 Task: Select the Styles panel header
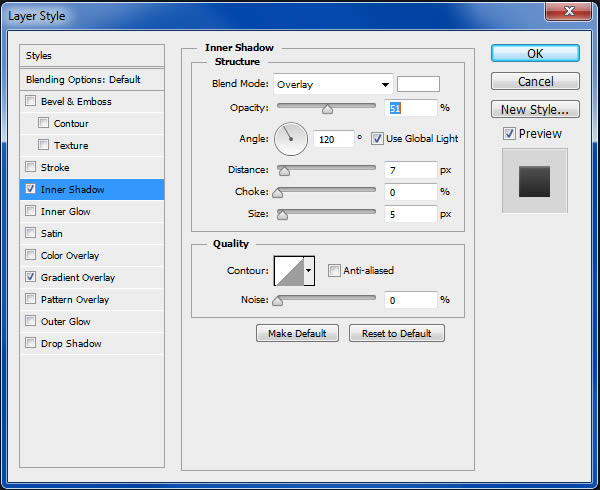(92, 56)
